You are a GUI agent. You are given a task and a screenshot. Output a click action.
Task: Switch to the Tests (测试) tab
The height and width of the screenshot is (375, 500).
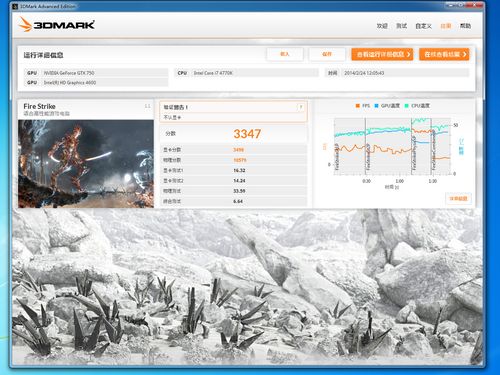pyautogui.click(x=401, y=26)
